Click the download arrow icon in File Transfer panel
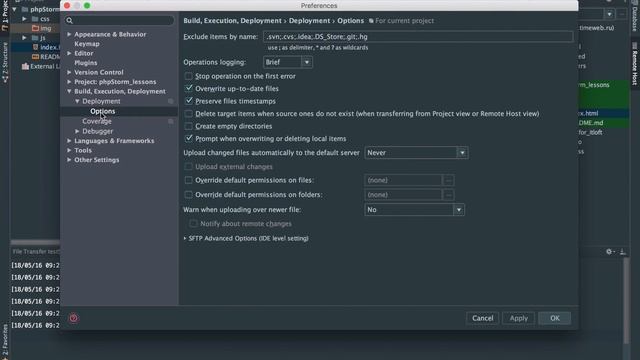Viewport: 640px width, 360px height. [622, 252]
